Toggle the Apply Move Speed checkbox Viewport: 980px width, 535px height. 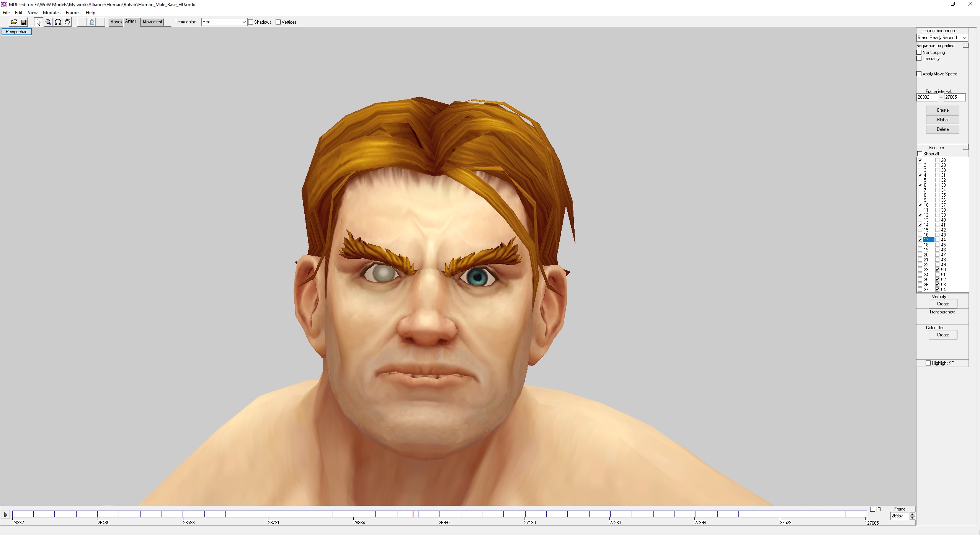click(x=919, y=74)
